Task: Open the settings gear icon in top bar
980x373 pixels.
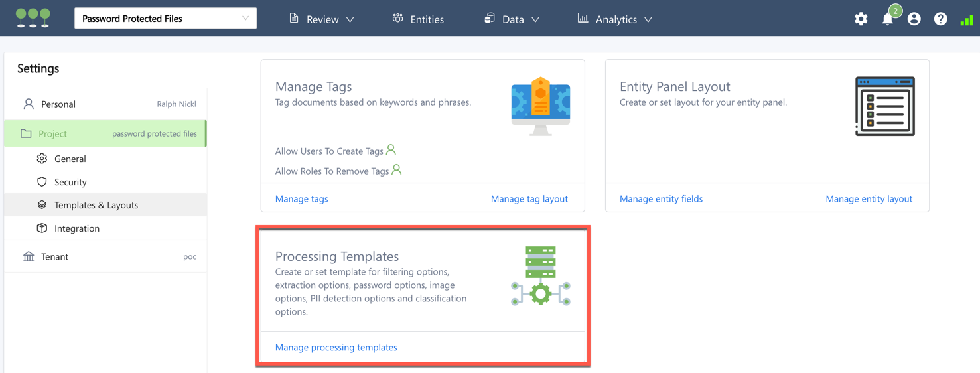Action: point(861,19)
